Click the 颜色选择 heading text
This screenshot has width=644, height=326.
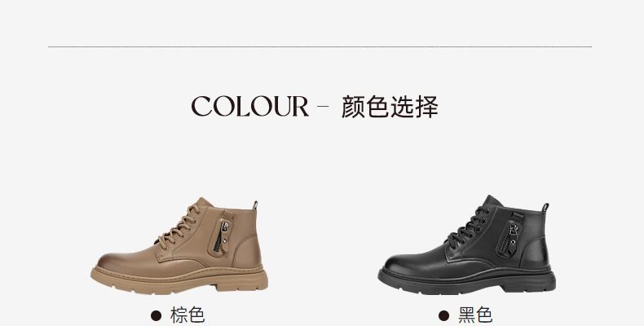pyautogui.click(x=390, y=107)
